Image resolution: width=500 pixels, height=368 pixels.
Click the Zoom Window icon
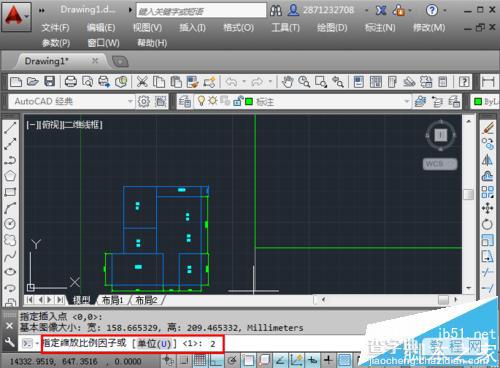pos(321,82)
